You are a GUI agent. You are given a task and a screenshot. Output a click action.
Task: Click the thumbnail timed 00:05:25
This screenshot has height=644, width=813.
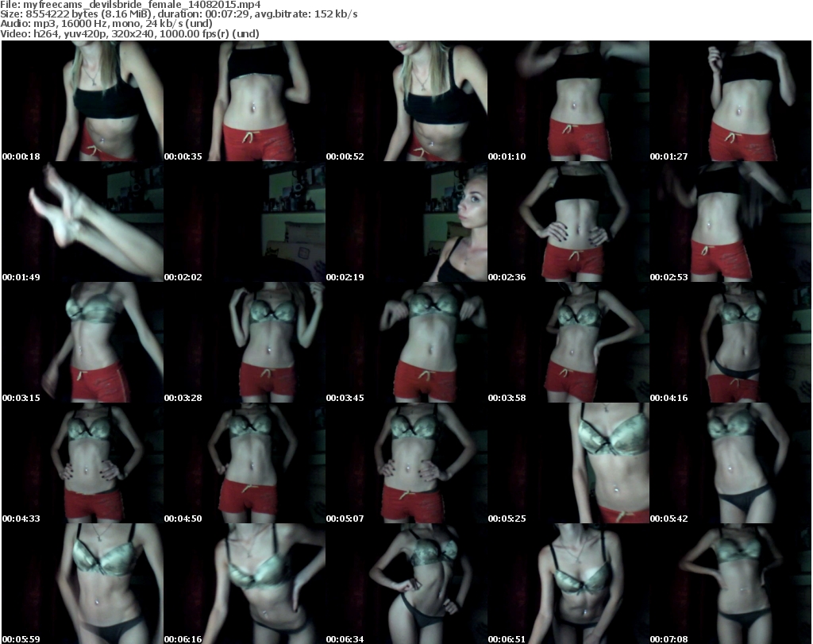click(x=568, y=463)
